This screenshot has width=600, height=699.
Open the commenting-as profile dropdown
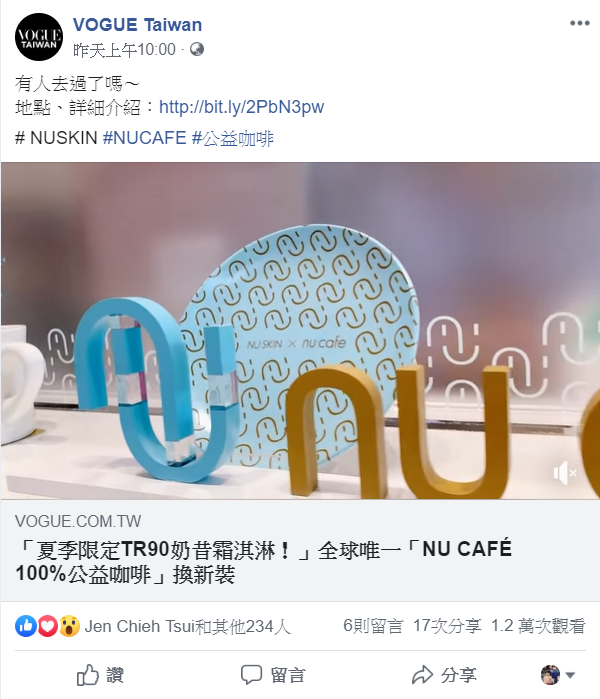(x=557, y=675)
